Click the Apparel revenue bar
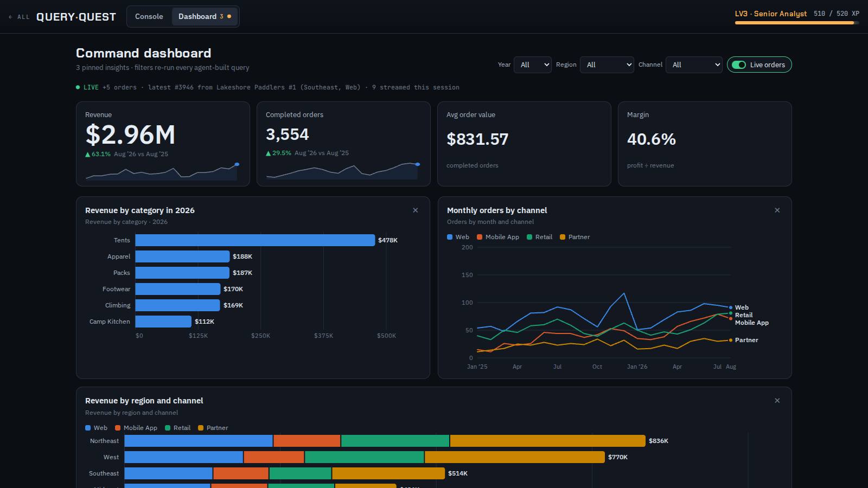The image size is (868, 488). pyautogui.click(x=182, y=256)
